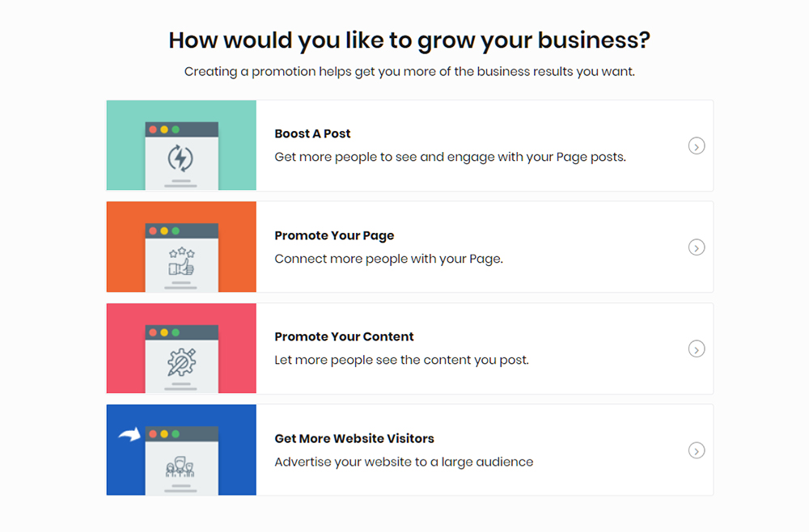Select the Promote Your Page title

pos(334,236)
